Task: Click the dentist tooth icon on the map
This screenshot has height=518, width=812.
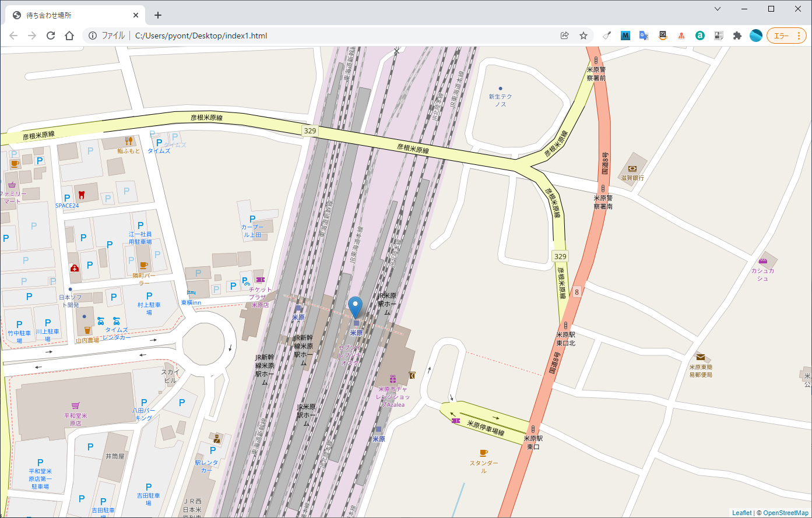Action: click(x=81, y=195)
